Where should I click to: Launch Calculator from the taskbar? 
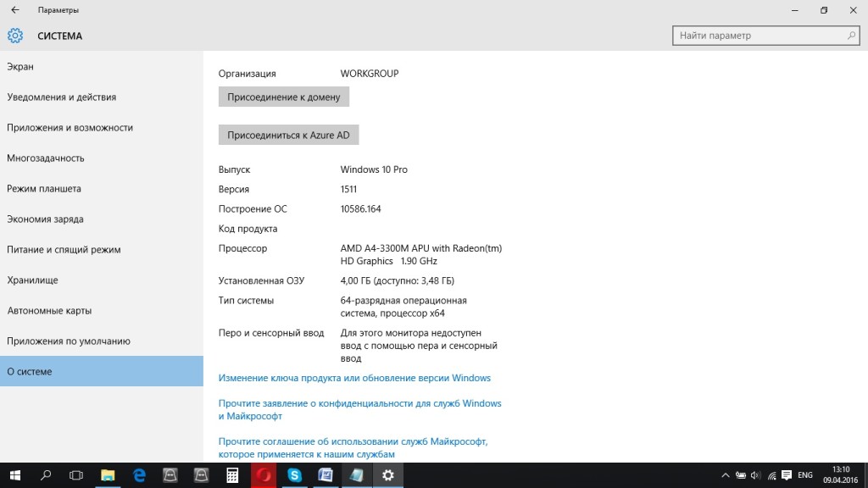[231, 475]
